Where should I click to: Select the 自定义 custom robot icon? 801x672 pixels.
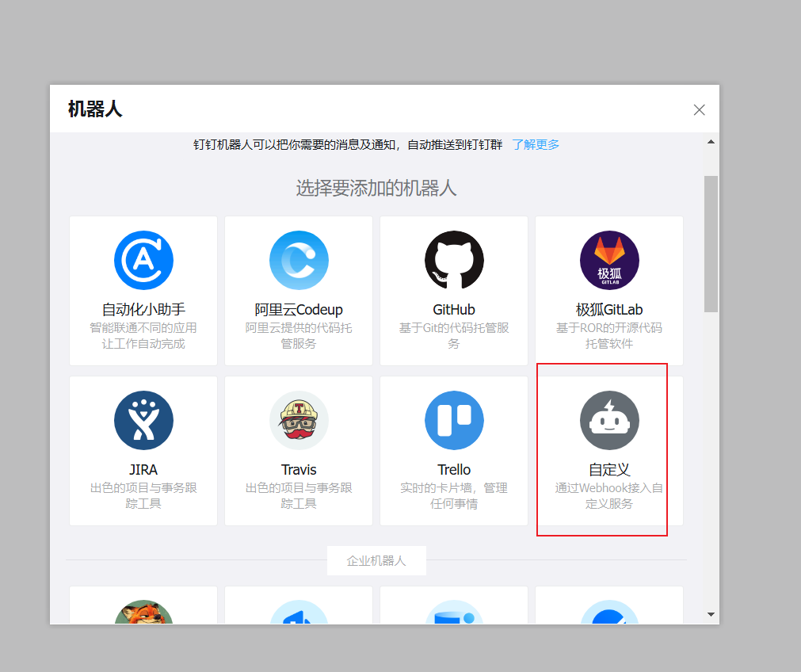click(609, 420)
